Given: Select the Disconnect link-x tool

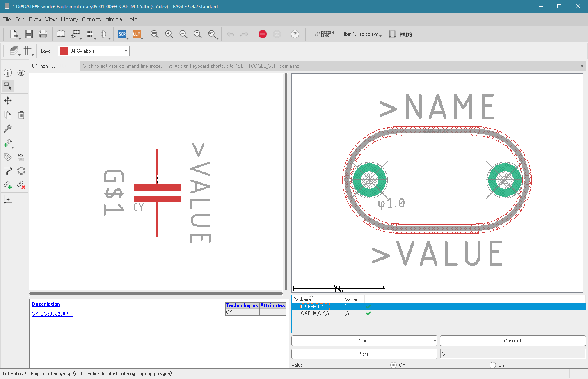Looking at the screenshot, I should coord(21,185).
